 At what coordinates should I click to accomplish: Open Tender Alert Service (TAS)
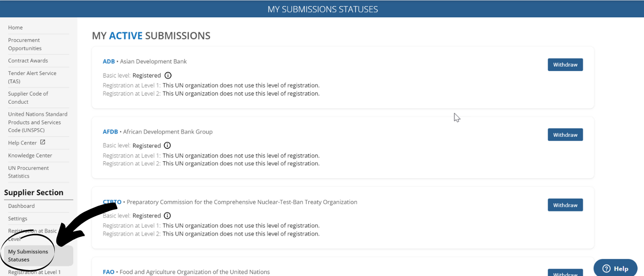click(x=32, y=77)
